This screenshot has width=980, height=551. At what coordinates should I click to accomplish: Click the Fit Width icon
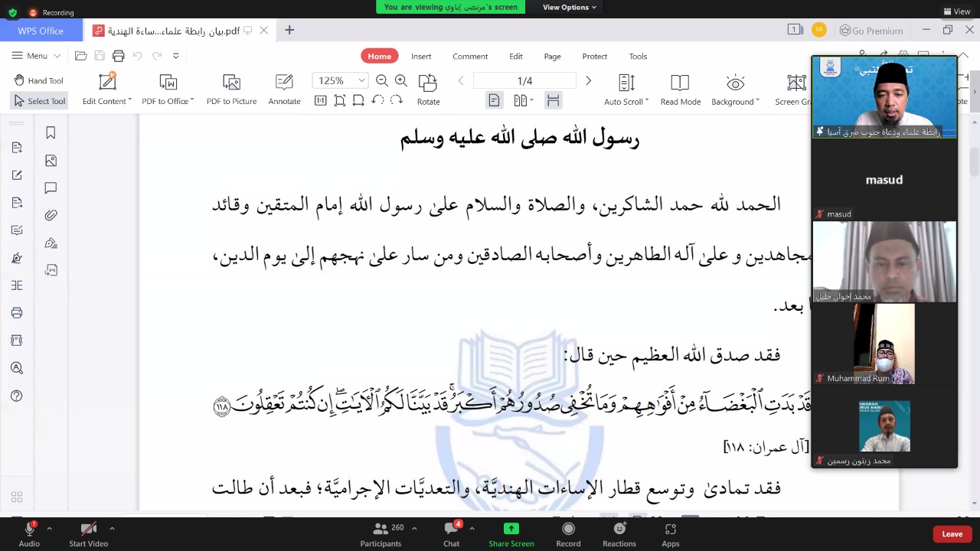coord(358,101)
